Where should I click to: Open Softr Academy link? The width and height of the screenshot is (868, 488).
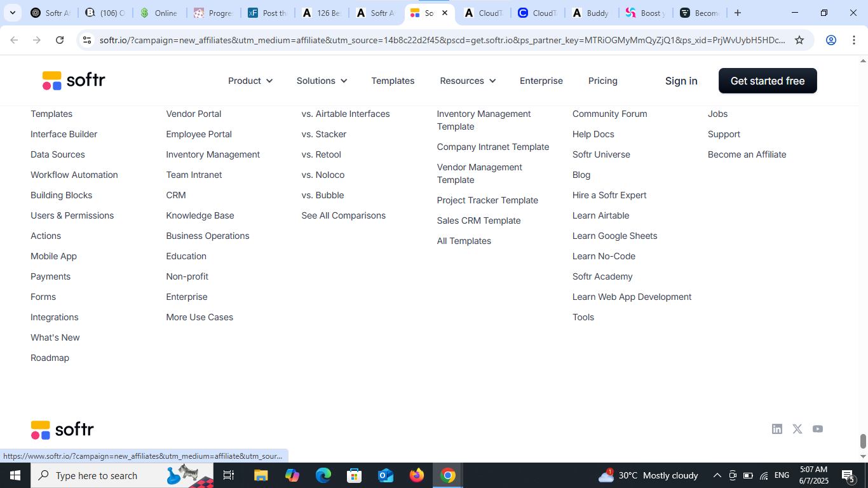[602, 276]
